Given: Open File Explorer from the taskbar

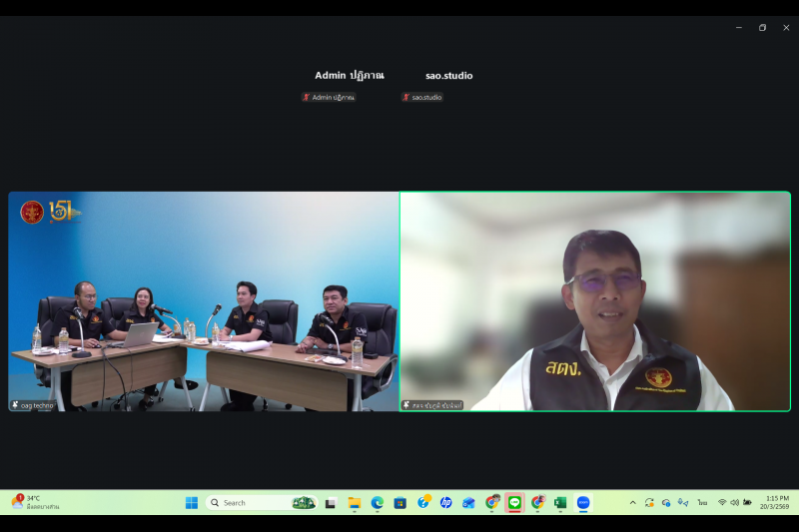Looking at the screenshot, I should pos(355,503).
